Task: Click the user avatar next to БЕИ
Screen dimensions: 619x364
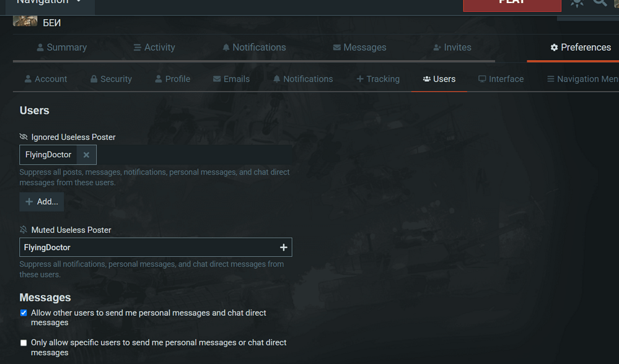Action: (25, 20)
